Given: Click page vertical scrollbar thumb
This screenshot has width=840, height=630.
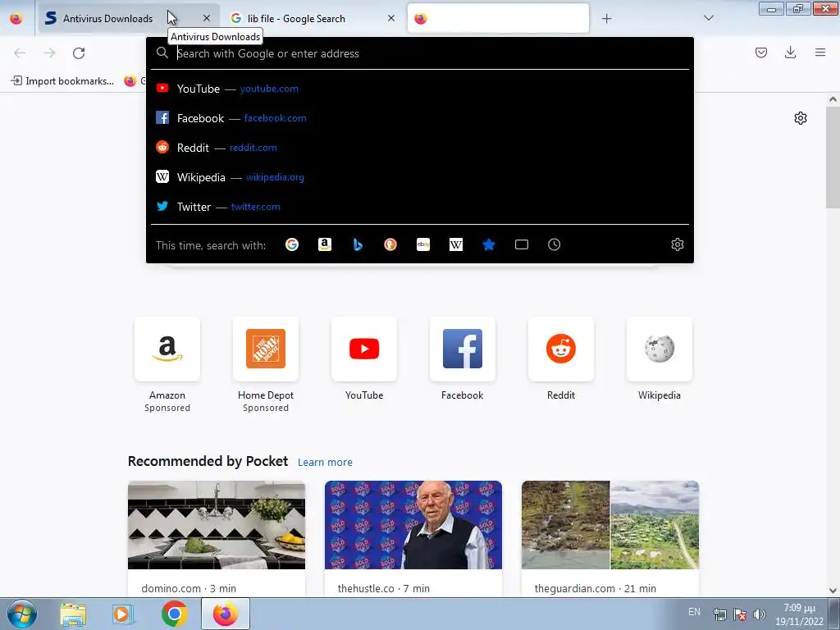Looking at the screenshot, I should pyautogui.click(x=833, y=157).
